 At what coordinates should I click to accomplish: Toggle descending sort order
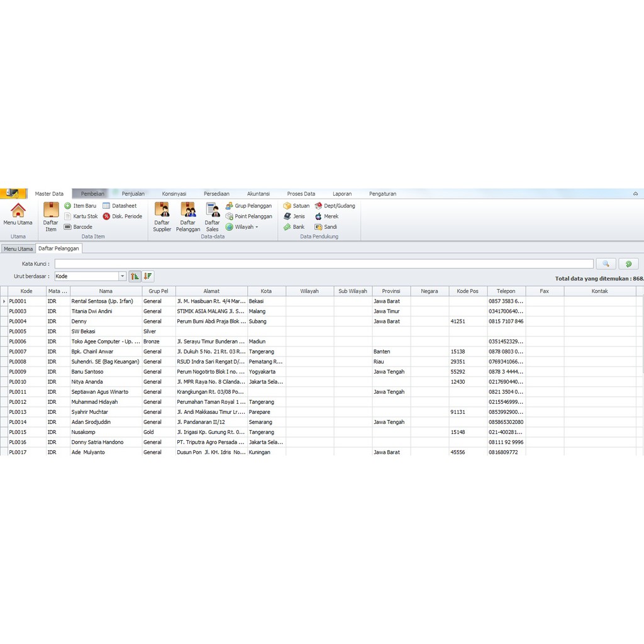click(x=148, y=276)
